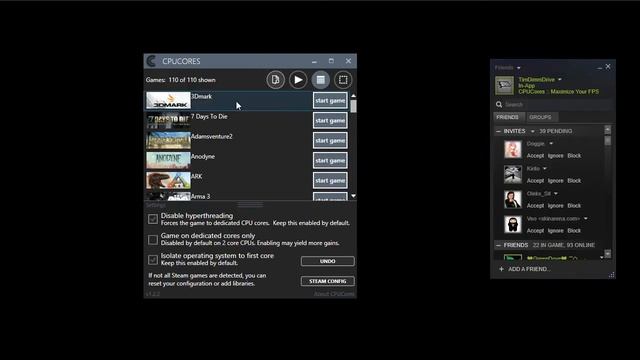Click the game list scroll-up arrow
This screenshot has height=360, width=640.
[x=353, y=96]
